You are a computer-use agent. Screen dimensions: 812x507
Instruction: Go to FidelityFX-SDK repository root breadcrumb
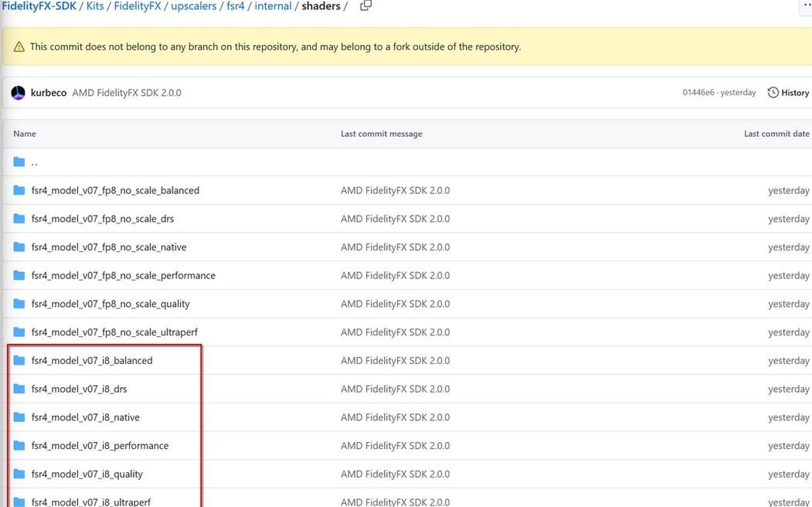coord(39,6)
